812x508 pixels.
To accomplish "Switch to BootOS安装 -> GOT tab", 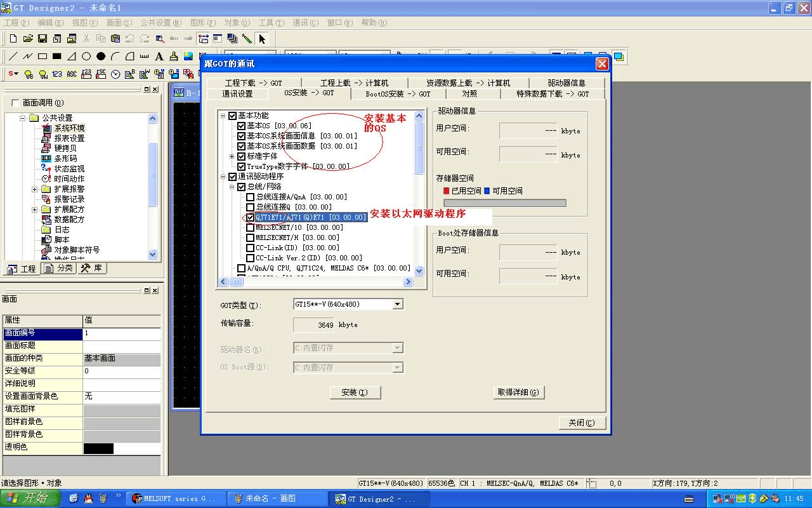I will (x=398, y=93).
